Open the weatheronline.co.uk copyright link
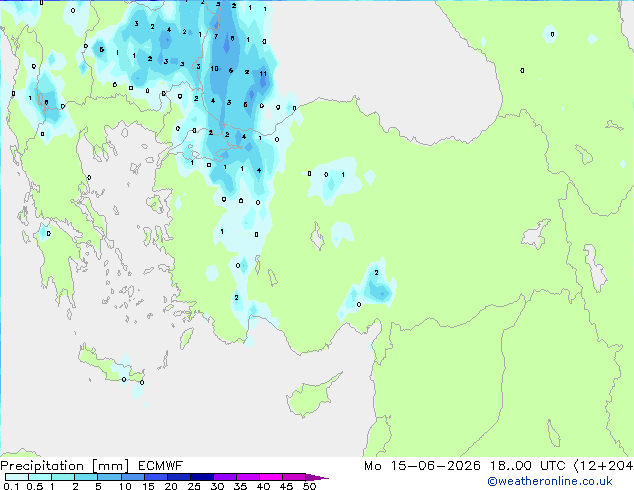Image resolution: width=634 pixels, height=490 pixels. pyautogui.click(x=550, y=481)
